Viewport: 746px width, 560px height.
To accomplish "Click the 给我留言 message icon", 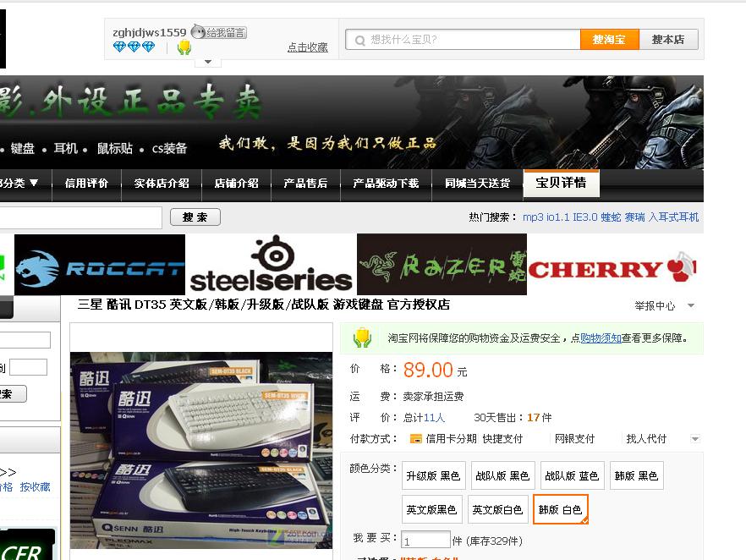I will tap(218, 32).
